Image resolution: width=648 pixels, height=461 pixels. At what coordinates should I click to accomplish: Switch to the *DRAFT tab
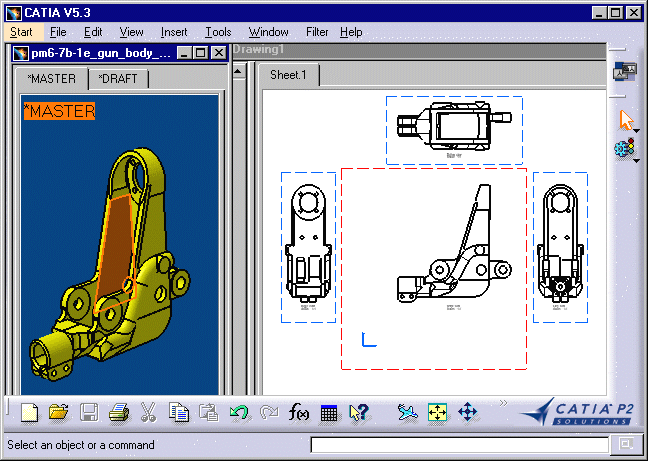coord(118,78)
